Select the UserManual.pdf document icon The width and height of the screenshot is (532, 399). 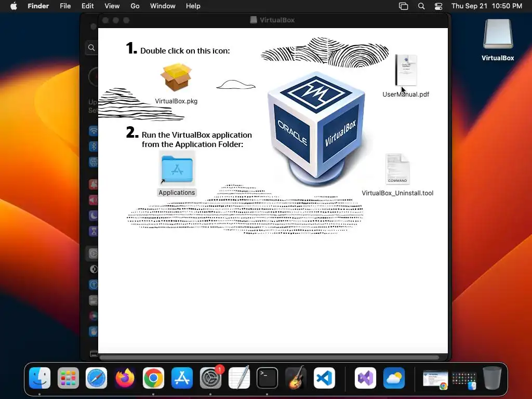pyautogui.click(x=406, y=70)
